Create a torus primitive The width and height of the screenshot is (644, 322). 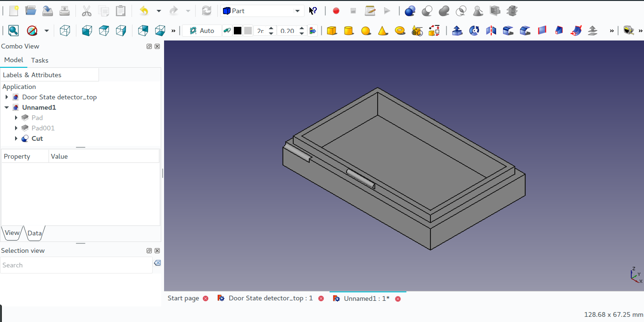tap(400, 31)
